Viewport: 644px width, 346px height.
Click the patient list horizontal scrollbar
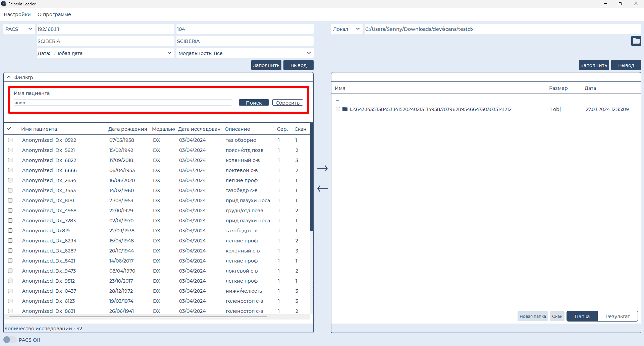(138, 316)
